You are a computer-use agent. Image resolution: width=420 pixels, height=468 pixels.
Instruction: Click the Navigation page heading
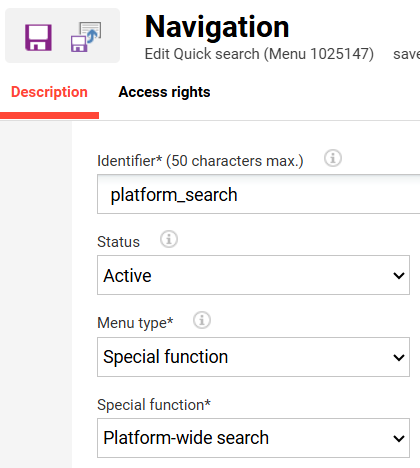tap(217, 27)
